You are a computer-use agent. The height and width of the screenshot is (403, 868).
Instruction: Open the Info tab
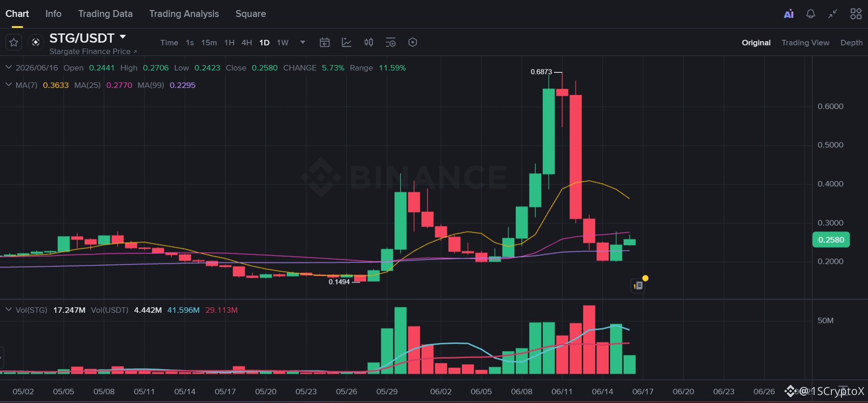(53, 14)
